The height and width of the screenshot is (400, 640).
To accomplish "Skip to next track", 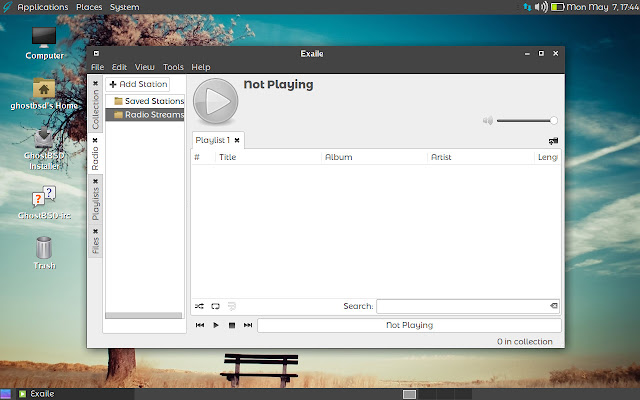I will click(x=248, y=325).
